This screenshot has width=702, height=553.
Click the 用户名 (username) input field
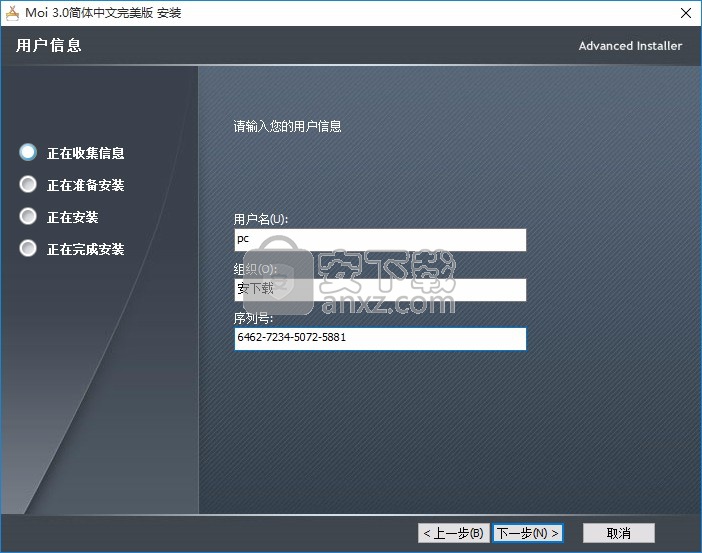tap(380, 240)
